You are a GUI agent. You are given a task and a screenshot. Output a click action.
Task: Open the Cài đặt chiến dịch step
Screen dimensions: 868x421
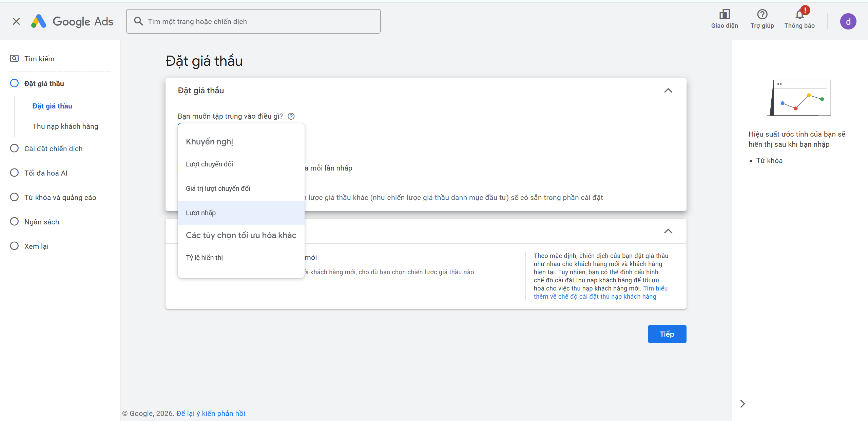tap(54, 149)
